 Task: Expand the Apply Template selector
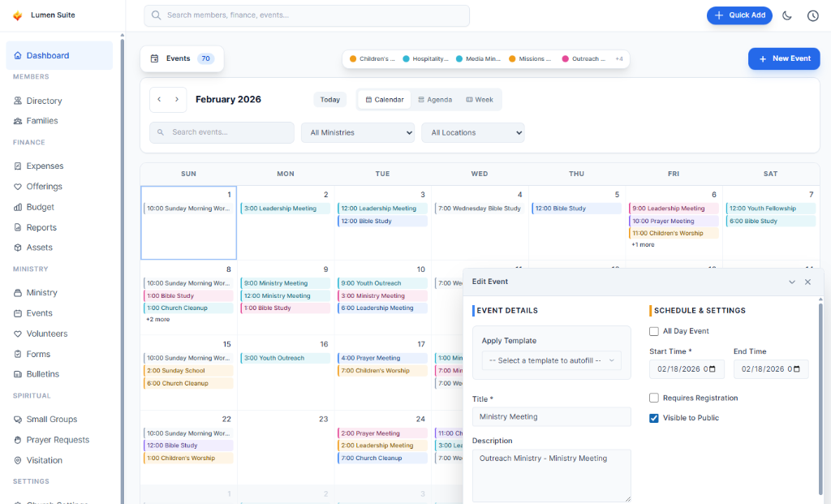(x=551, y=360)
